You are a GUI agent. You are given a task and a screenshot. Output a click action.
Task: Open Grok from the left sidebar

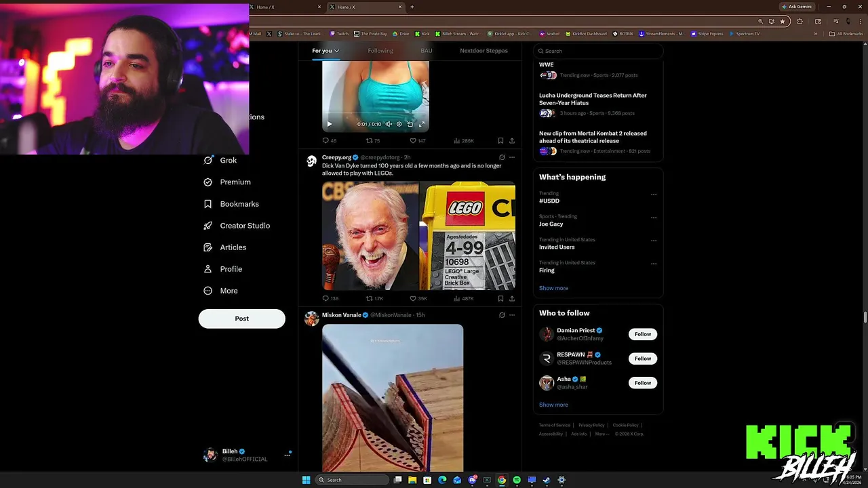point(220,161)
